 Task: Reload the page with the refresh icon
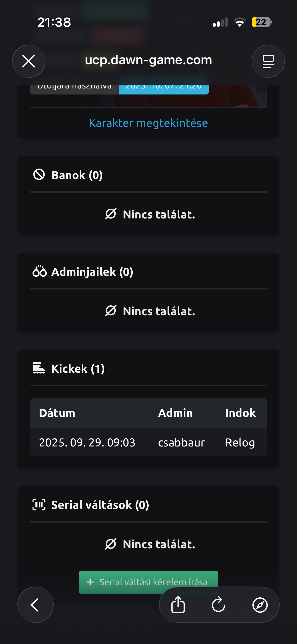(x=218, y=604)
